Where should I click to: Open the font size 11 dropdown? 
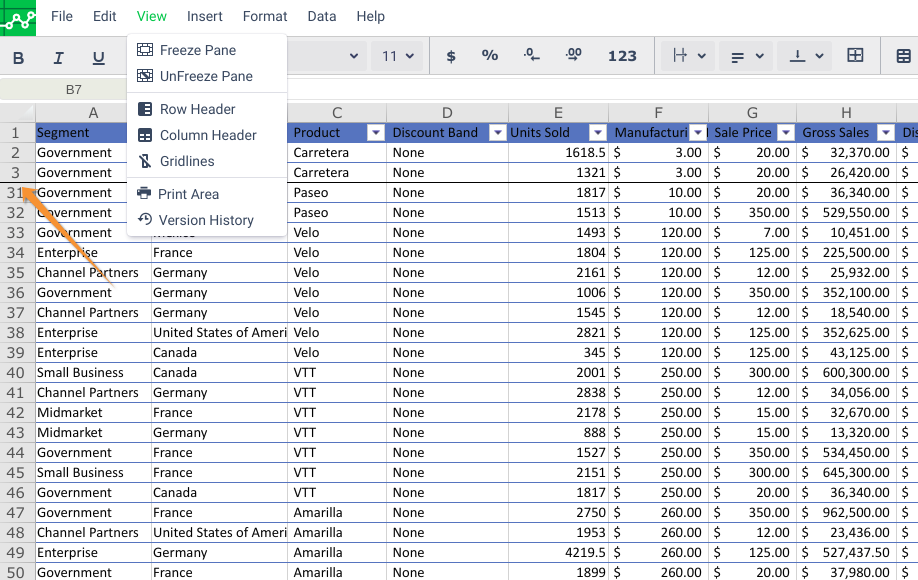[x=398, y=56]
